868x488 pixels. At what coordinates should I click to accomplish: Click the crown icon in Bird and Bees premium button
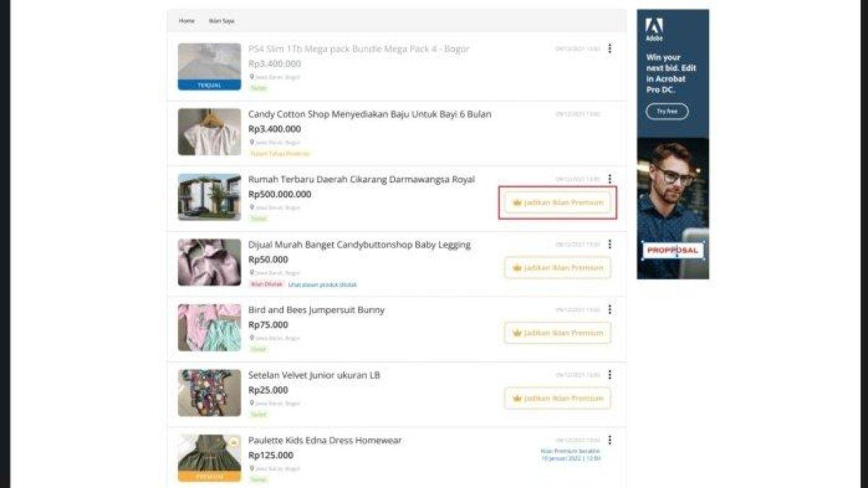click(x=516, y=333)
